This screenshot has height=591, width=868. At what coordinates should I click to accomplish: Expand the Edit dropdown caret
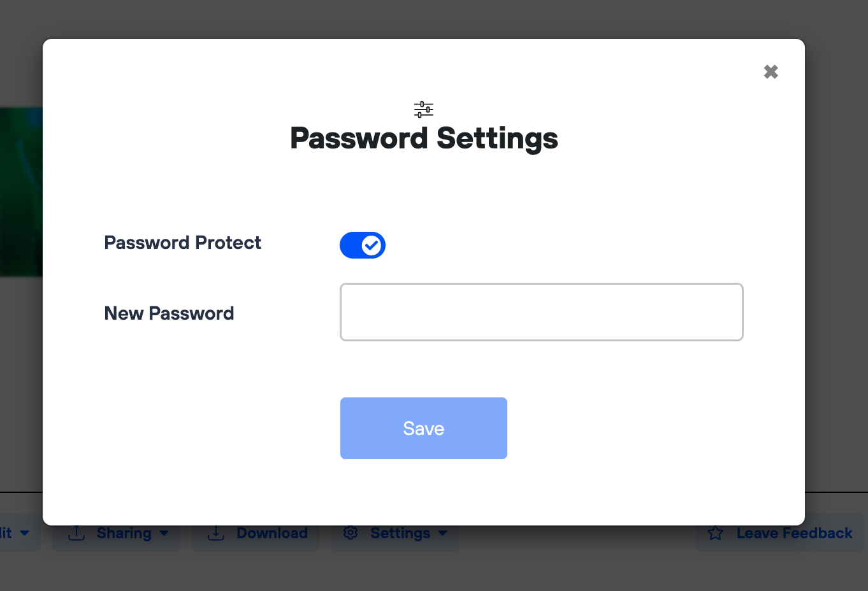tap(25, 533)
